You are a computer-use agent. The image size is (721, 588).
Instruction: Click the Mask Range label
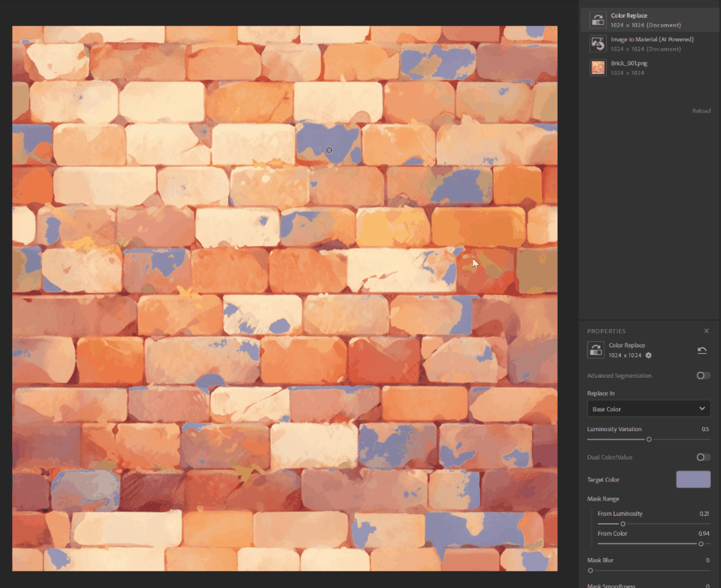603,499
